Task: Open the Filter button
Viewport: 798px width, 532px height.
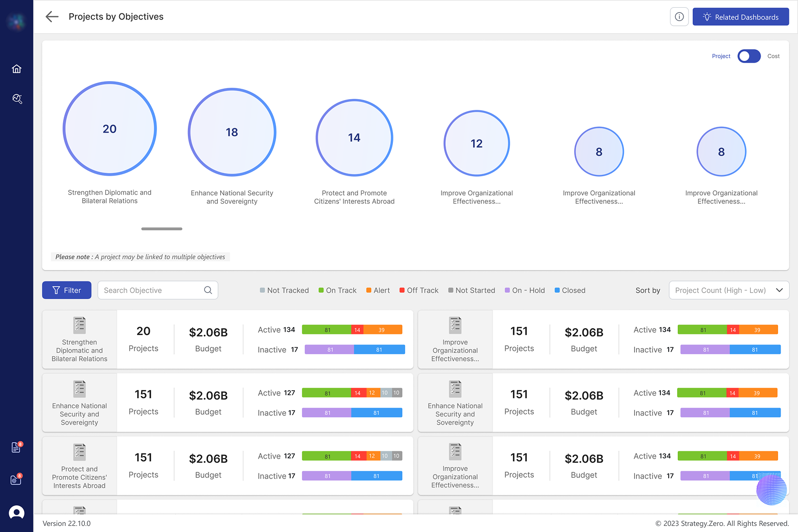Action: tap(67, 290)
